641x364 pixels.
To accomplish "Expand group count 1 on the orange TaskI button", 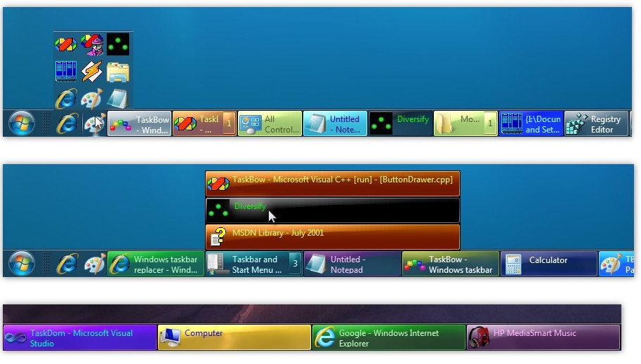I will tap(229, 123).
